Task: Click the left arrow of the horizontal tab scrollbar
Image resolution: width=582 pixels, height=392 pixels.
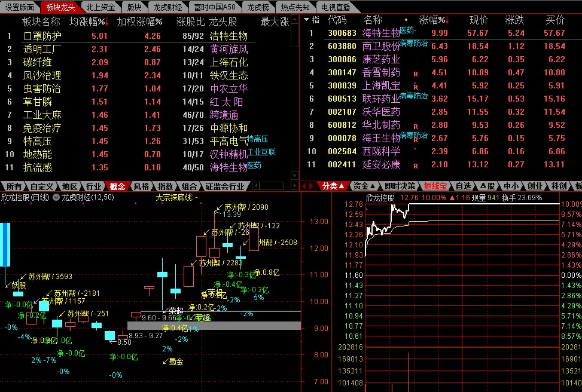Action: coord(255,186)
